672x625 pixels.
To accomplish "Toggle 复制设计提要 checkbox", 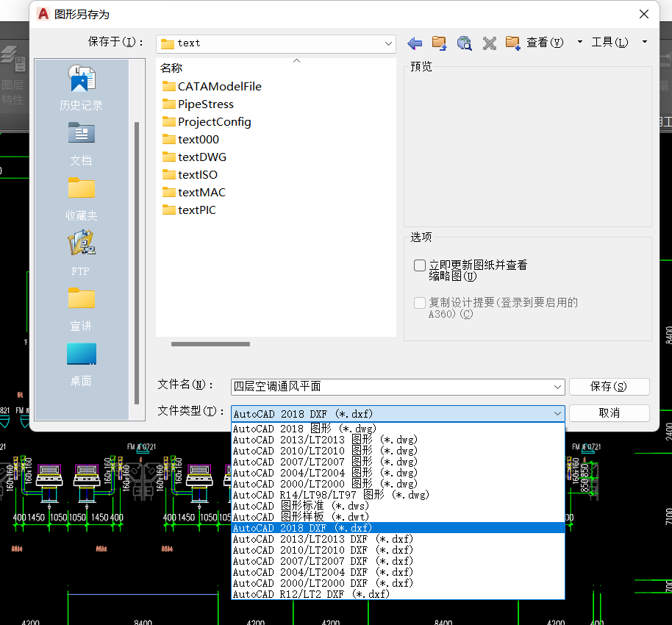I will (x=420, y=303).
